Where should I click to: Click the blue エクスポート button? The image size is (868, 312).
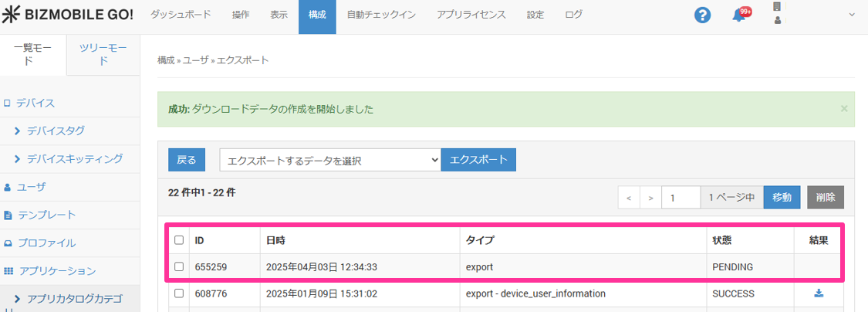pyautogui.click(x=478, y=160)
